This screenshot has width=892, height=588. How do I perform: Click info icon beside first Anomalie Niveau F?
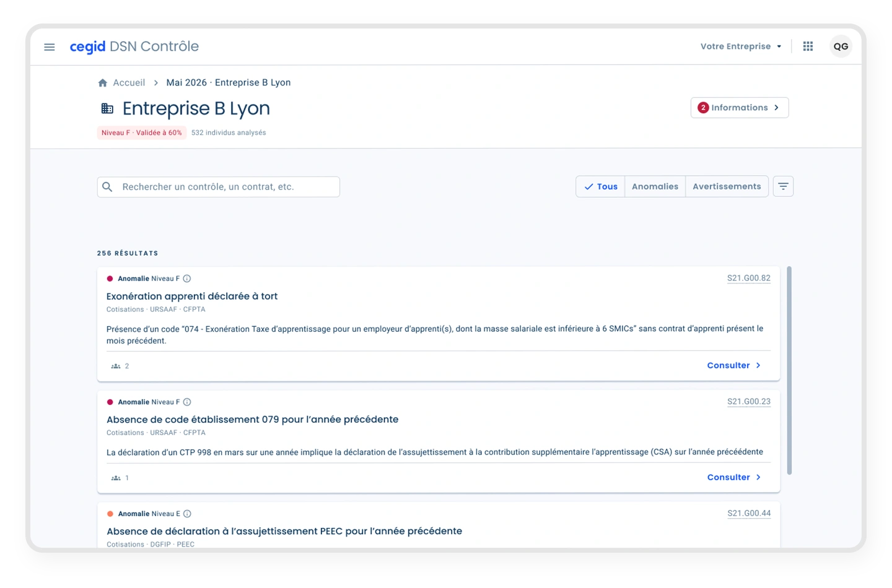point(187,279)
